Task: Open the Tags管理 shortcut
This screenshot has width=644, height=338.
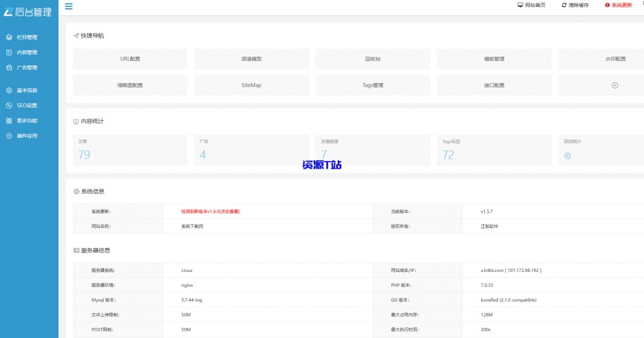Action: [x=373, y=85]
